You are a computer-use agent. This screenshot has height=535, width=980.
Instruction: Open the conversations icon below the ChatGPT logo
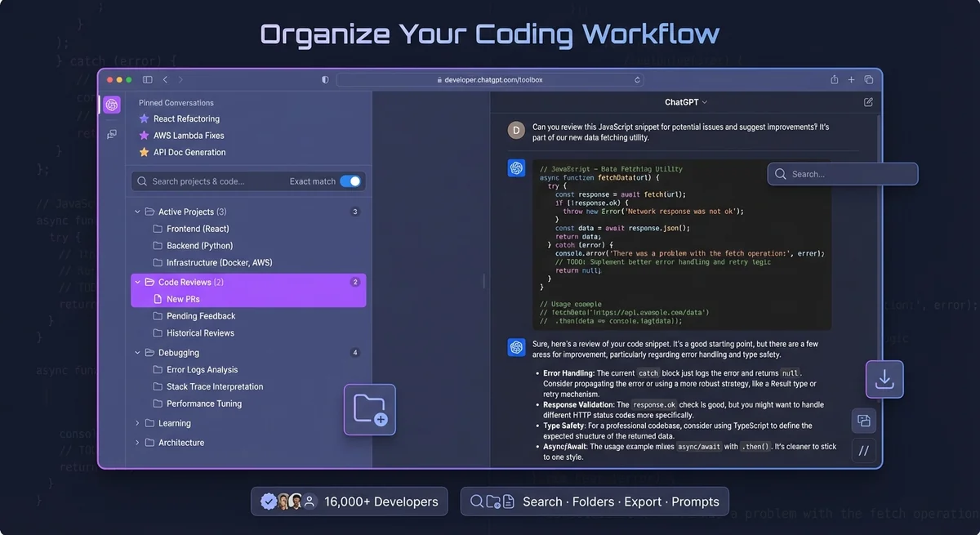coord(111,134)
